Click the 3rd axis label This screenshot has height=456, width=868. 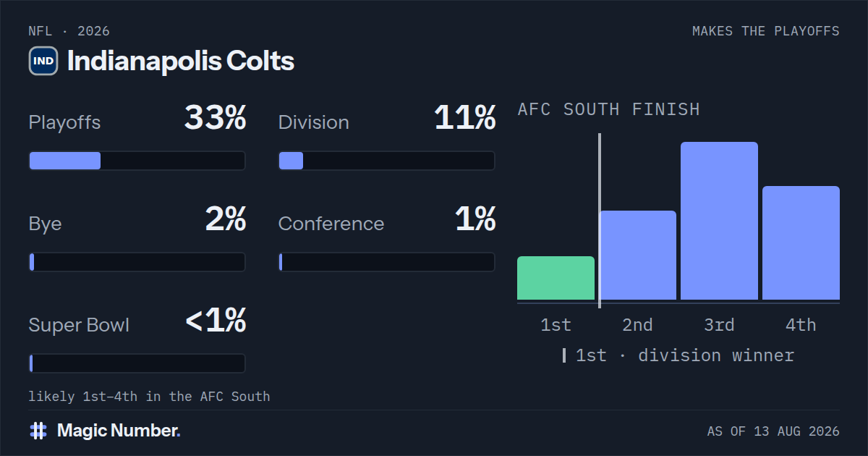pyautogui.click(x=719, y=325)
